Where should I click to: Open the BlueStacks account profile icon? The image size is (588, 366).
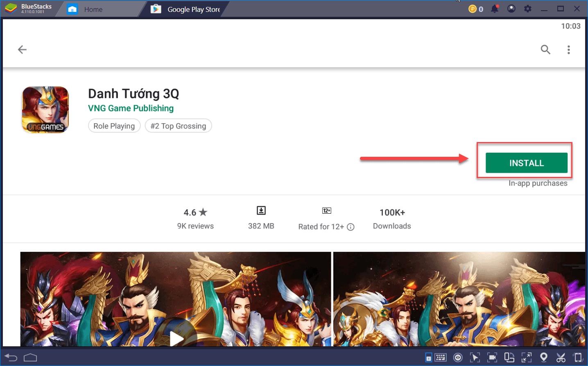tap(511, 9)
